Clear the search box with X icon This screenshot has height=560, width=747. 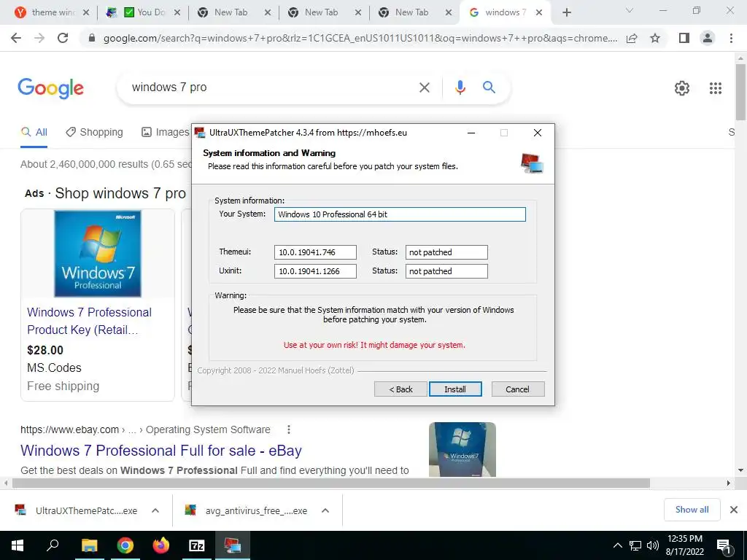(x=424, y=87)
